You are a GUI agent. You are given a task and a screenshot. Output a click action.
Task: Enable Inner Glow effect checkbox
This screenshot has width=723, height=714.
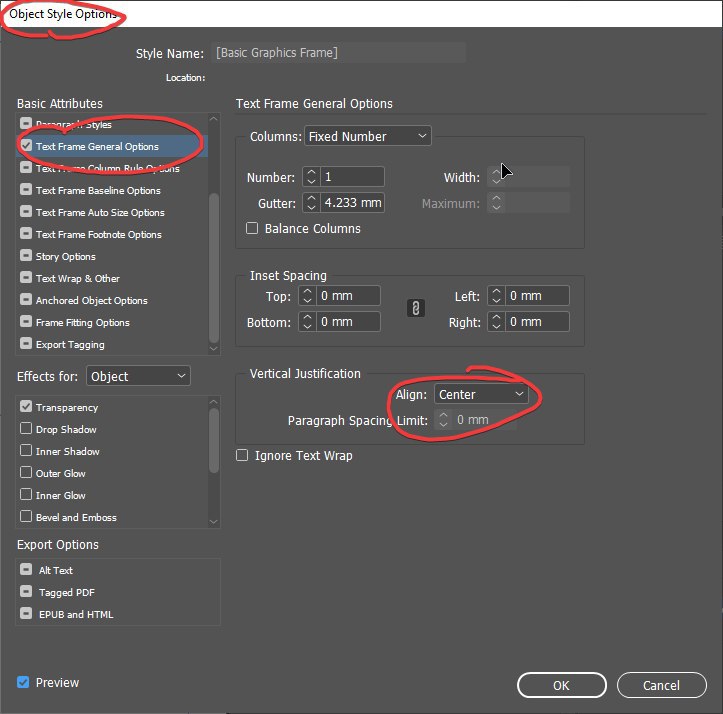26,494
